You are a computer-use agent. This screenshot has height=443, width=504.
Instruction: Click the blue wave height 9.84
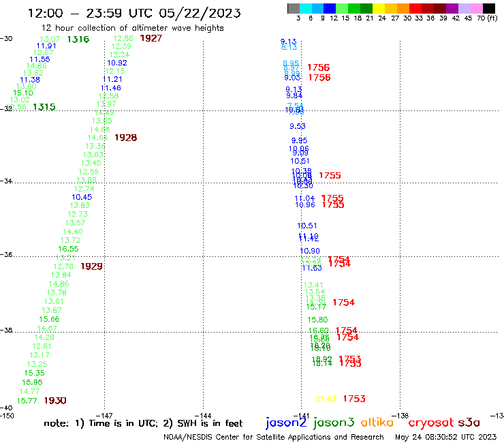[x=294, y=95]
